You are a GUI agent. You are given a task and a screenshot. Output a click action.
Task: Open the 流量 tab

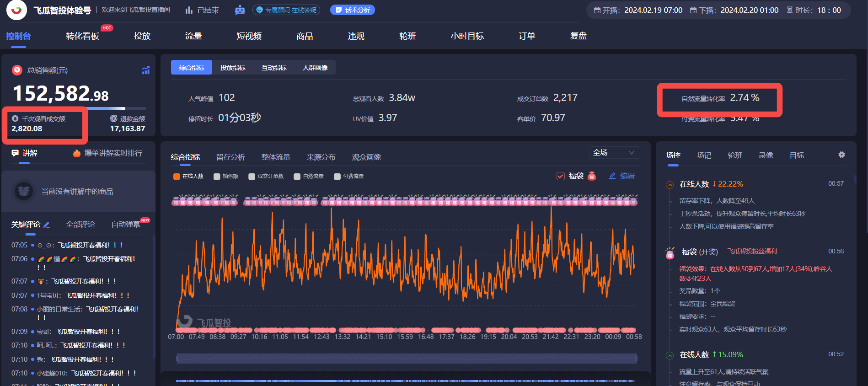click(x=193, y=36)
